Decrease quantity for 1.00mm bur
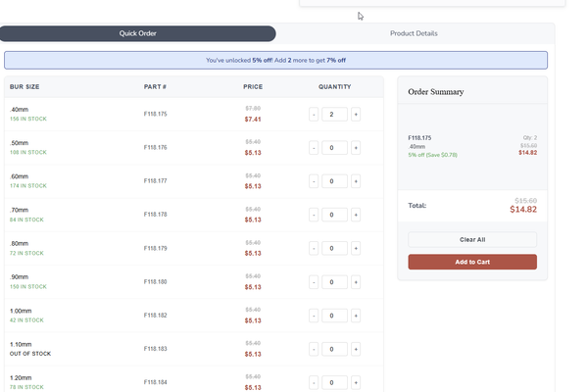588x392 pixels. tap(314, 316)
